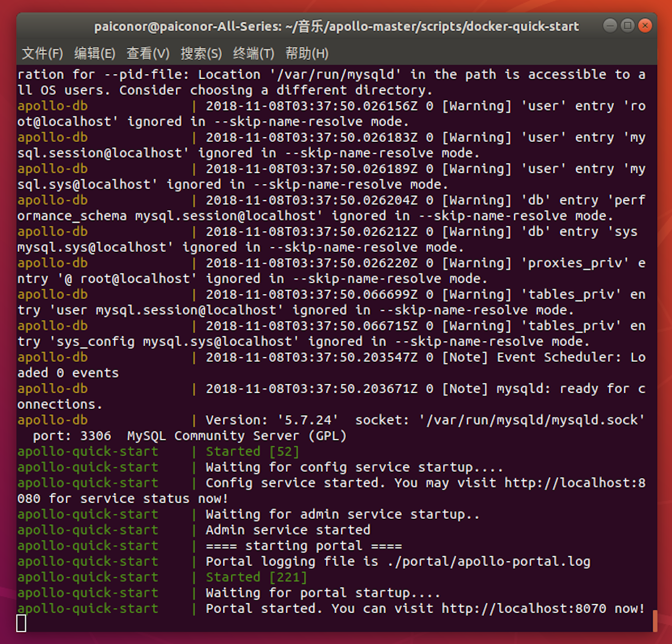Click the terminal scrollbar handle

click(655, 621)
